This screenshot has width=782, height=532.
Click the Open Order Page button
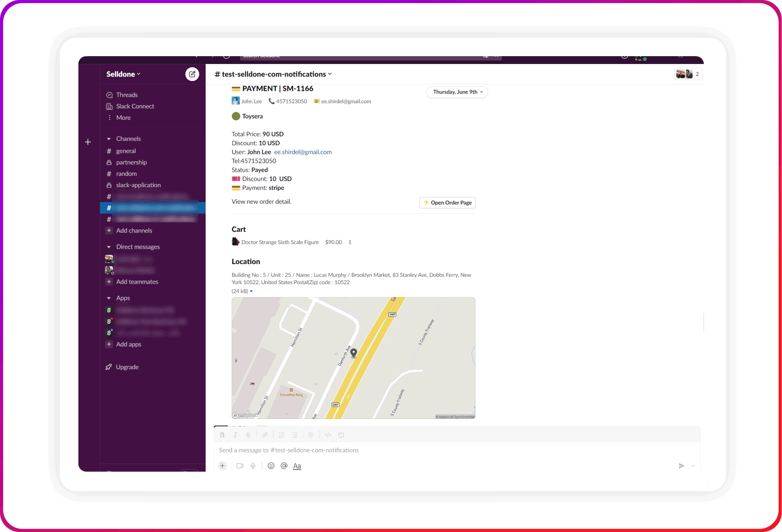pos(447,202)
